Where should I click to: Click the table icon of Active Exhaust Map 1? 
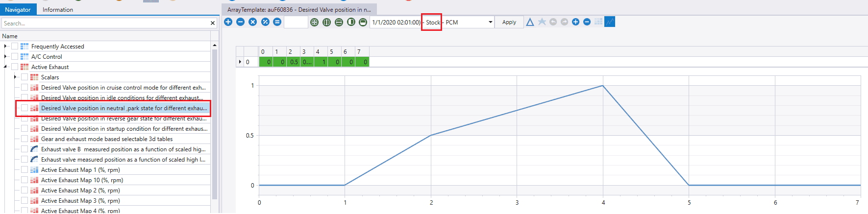(x=34, y=170)
